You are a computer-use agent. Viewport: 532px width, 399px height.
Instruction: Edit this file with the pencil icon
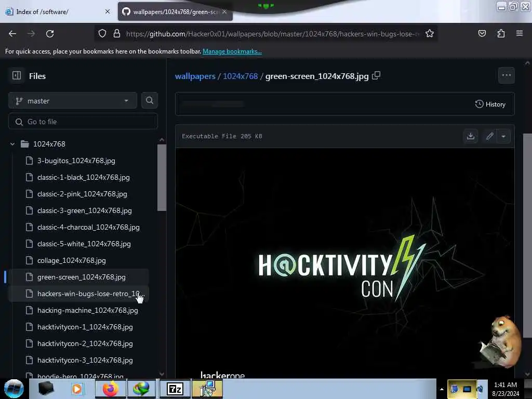click(489, 136)
